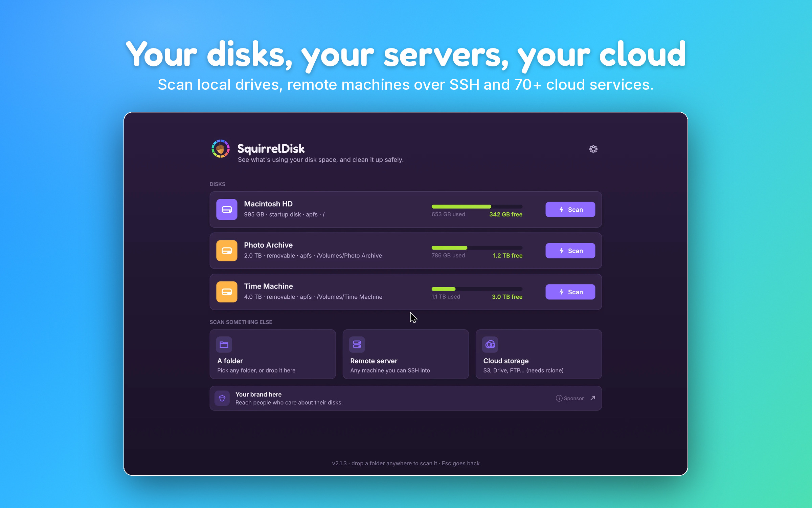Click '995 GB · startup disk' details text
Viewport: 812px width, 508px height.
[272, 214]
